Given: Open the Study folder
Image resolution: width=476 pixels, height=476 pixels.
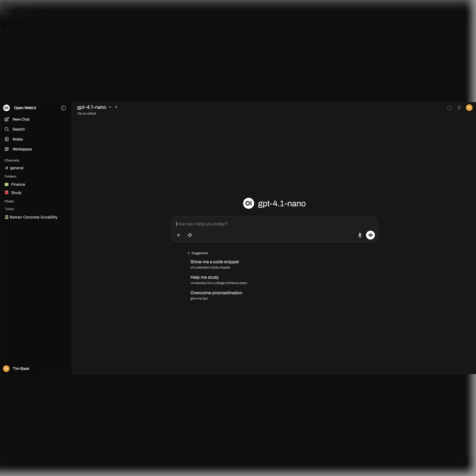Looking at the screenshot, I should (x=36, y=193).
